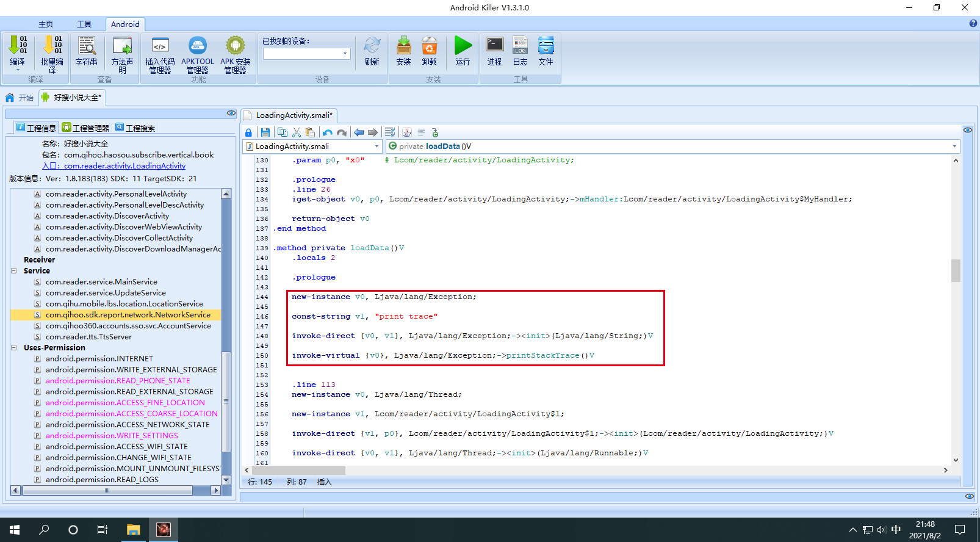The image size is (980, 542).
Task: Click the editor horizontal scrollbar thumb
Action: tap(298, 470)
